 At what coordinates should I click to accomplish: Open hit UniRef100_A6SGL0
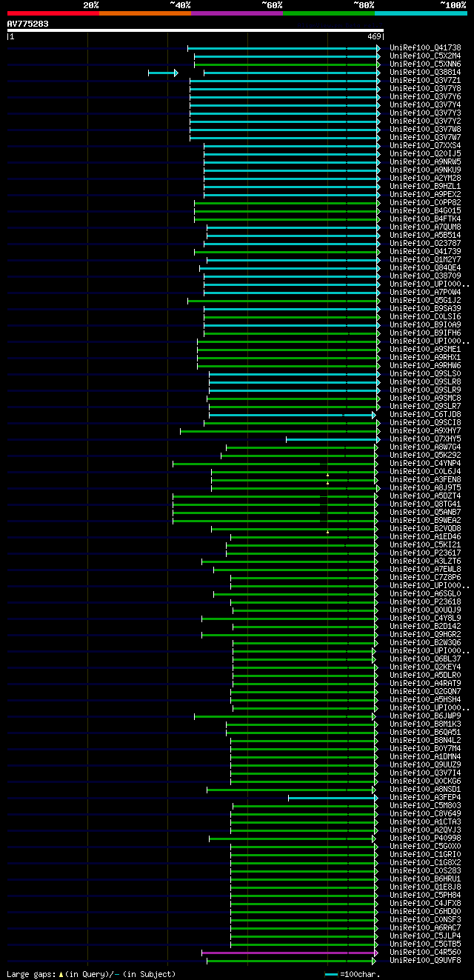click(425, 593)
